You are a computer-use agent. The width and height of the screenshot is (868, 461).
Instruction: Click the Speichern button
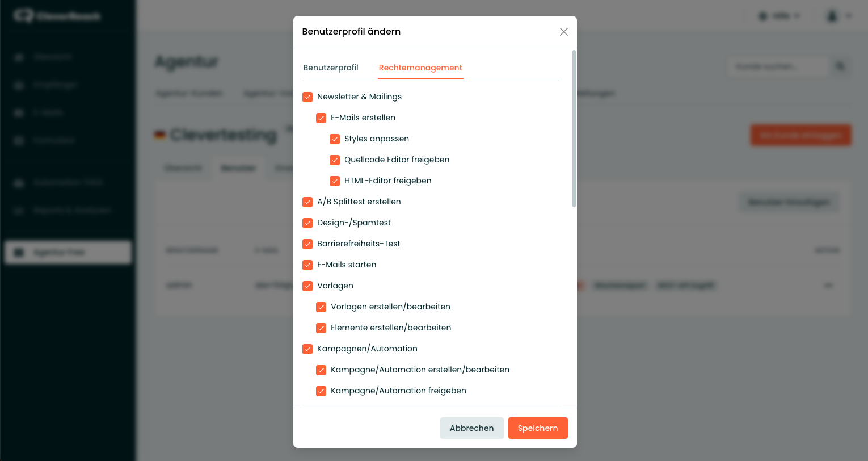[x=538, y=428]
